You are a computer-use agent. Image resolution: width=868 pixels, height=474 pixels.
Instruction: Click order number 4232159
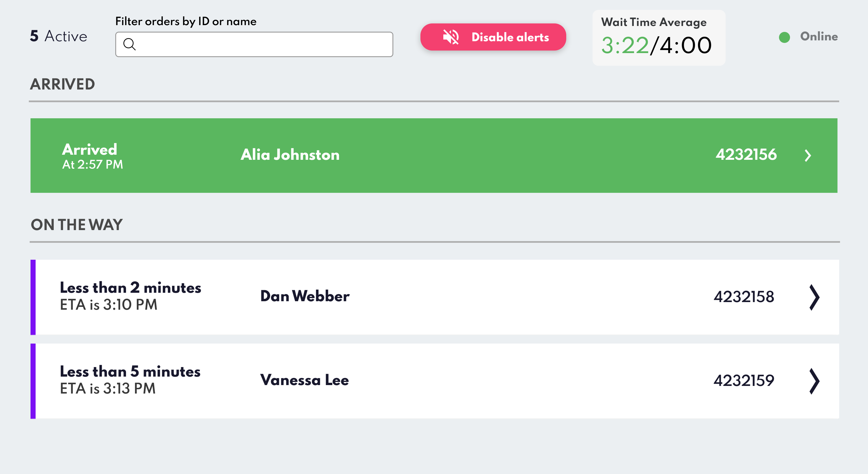point(744,381)
